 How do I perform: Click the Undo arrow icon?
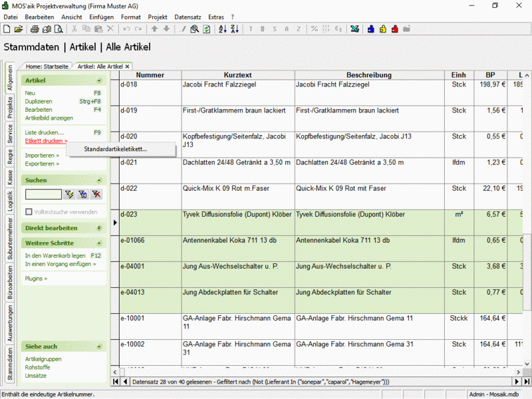point(126,29)
